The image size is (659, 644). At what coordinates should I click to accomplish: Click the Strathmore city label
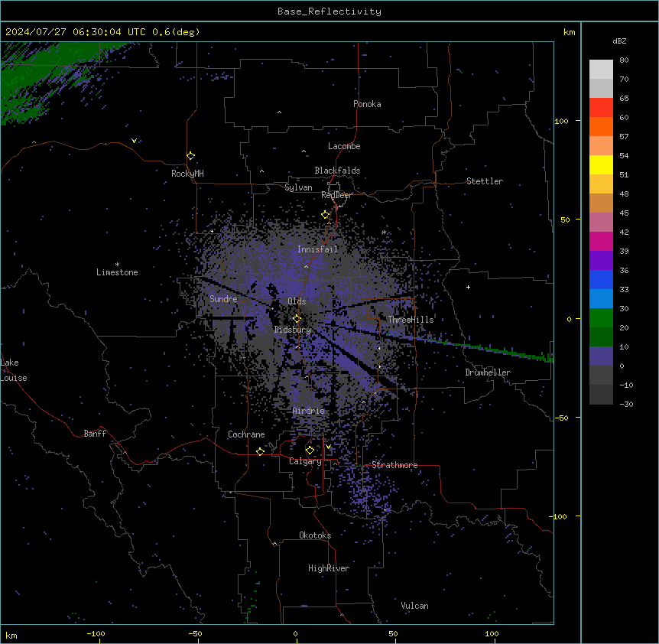pos(394,465)
